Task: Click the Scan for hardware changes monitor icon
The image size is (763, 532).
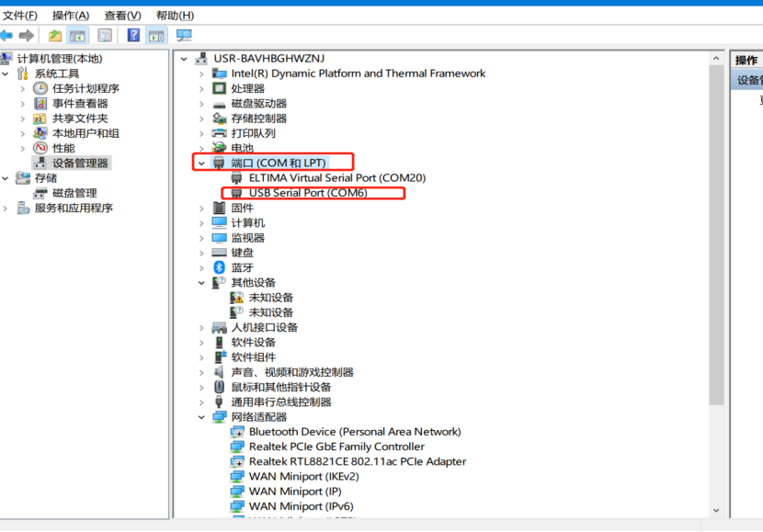Action: tap(184, 36)
